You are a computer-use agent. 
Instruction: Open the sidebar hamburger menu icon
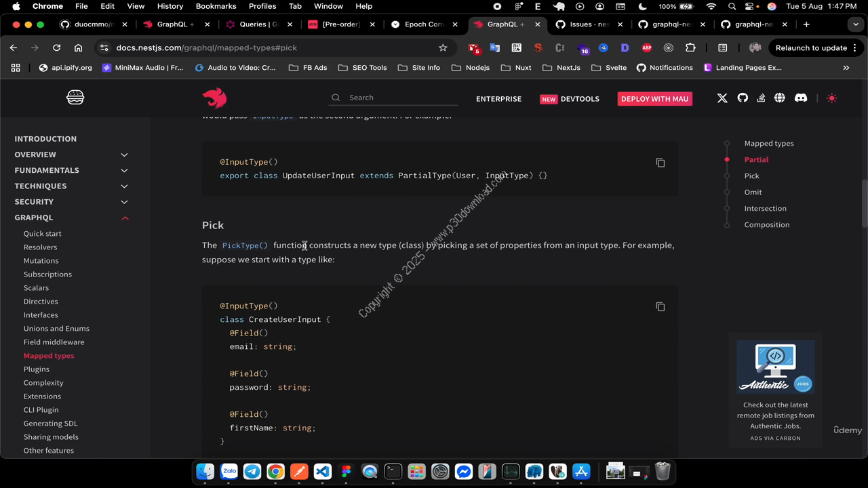(75, 98)
